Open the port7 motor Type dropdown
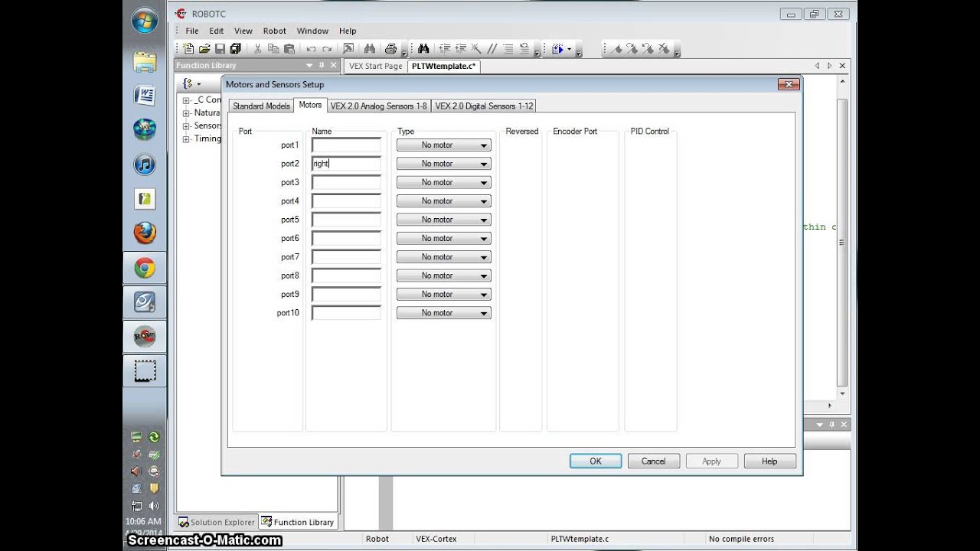Screen dimensions: 980x551 pos(443,257)
